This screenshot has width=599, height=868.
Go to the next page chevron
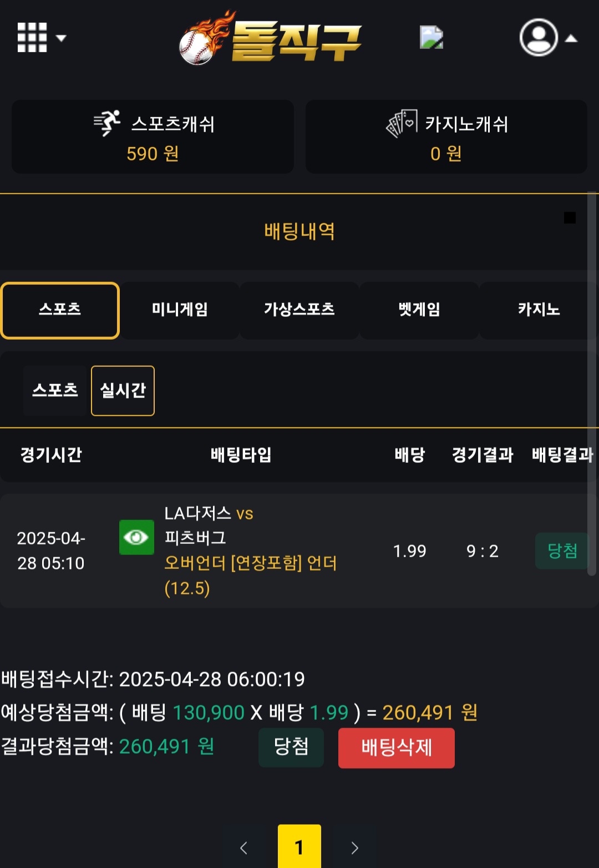click(355, 847)
